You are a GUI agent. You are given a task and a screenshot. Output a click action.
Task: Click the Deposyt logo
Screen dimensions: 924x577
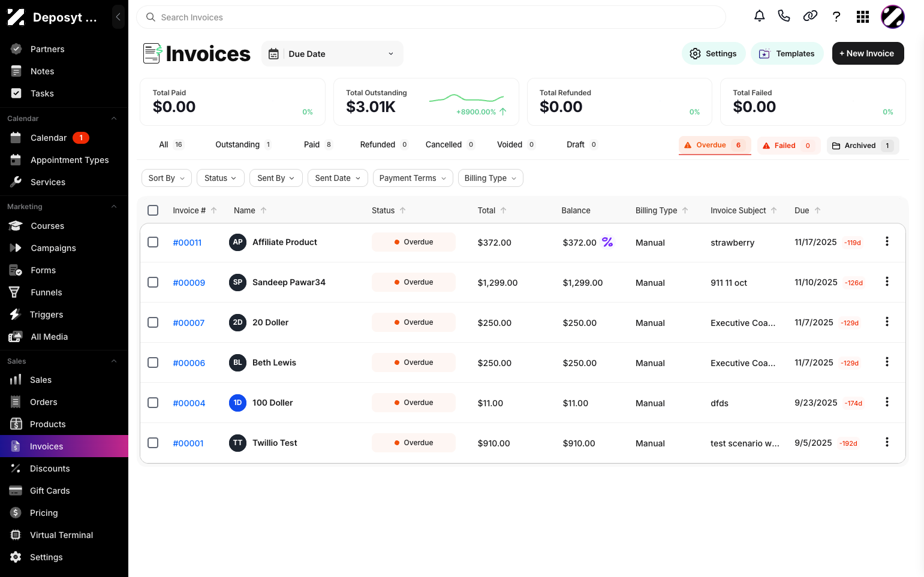[x=16, y=17]
